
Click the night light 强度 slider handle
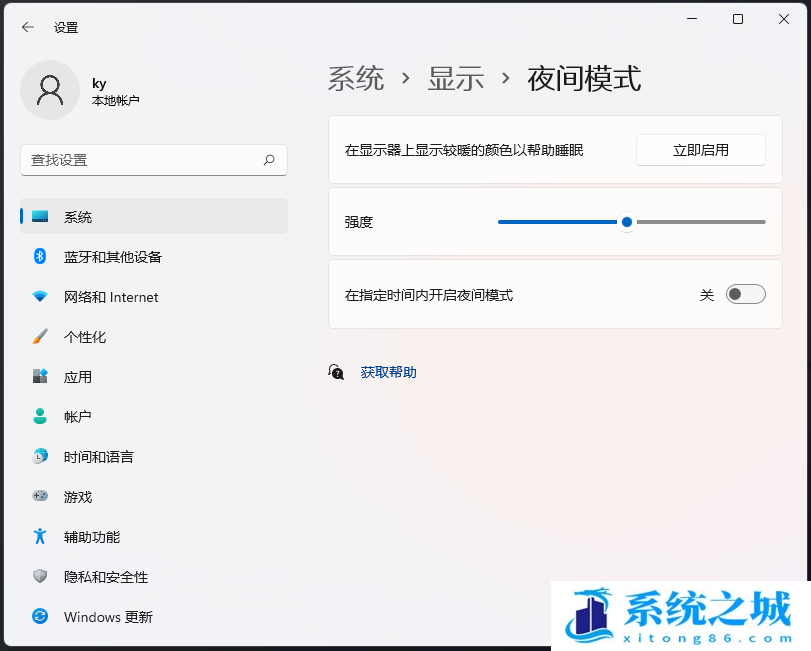click(627, 222)
